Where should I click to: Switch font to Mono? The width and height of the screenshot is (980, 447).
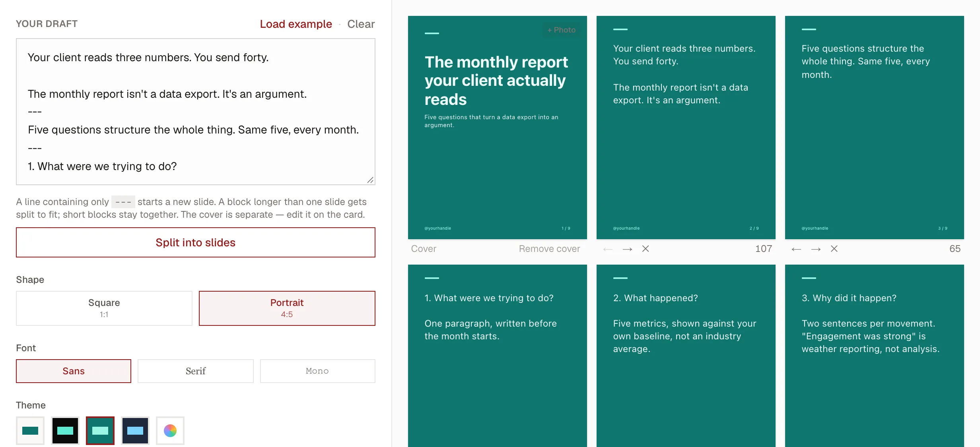(317, 371)
